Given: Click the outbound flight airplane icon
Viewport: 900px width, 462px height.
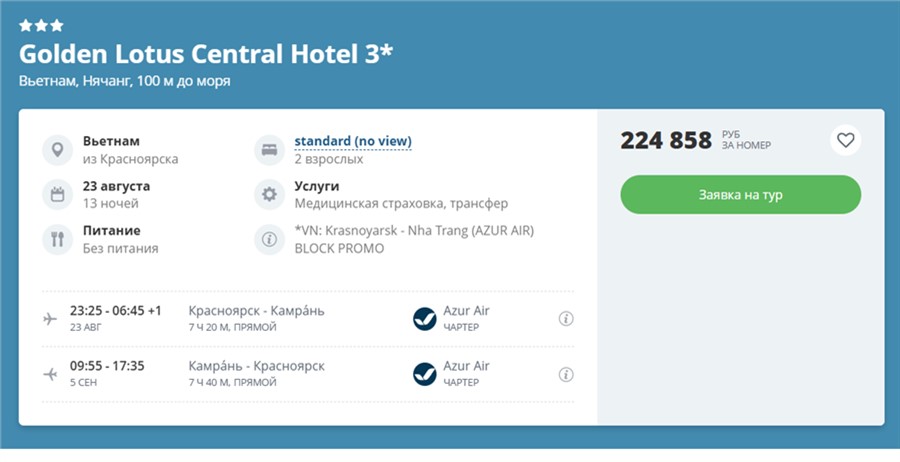Looking at the screenshot, I should 51,319.
